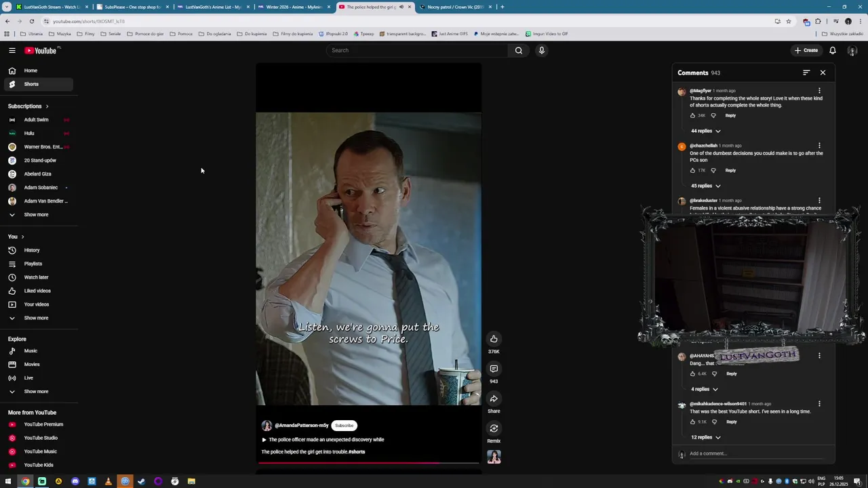Viewport: 868px width, 488px height.
Task: Expand 45 replies under @chazchellah
Action: pyautogui.click(x=705, y=186)
